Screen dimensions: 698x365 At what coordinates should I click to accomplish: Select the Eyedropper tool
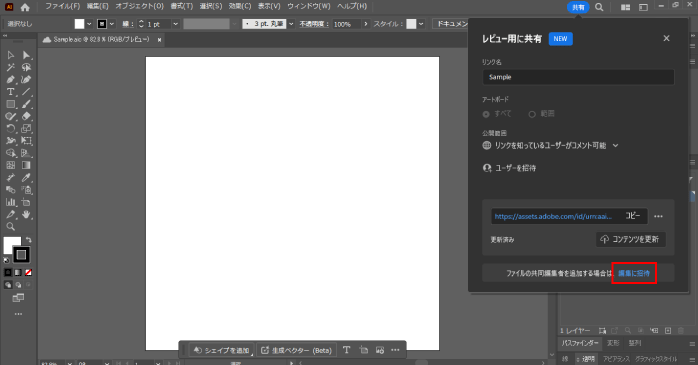coord(26,178)
